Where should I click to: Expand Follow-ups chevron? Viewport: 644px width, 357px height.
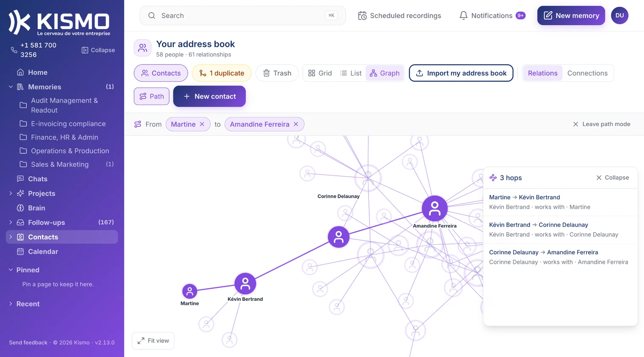pyautogui.click(x=11, y=223)
